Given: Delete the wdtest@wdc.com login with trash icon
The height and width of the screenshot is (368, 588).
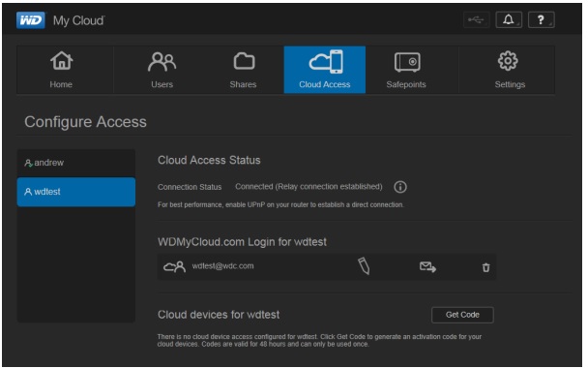Looking at the screenshot, I should [486, 267].
